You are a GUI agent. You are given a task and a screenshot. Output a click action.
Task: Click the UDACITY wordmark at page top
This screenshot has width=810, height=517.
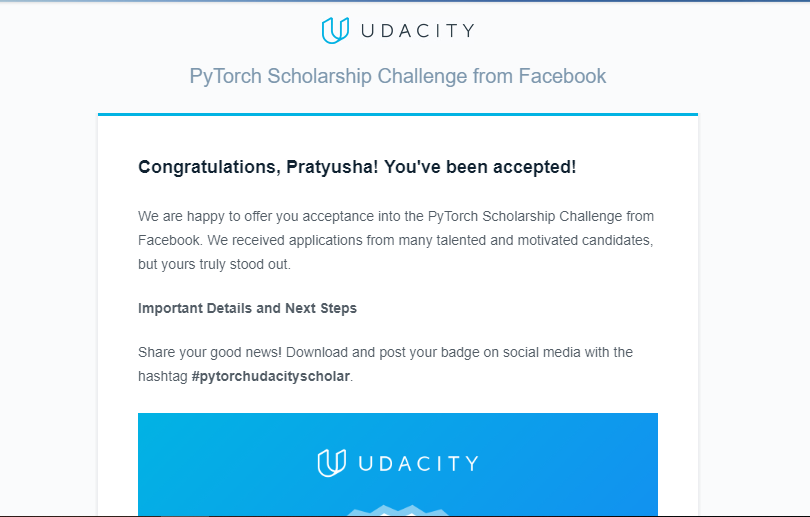pos(414,31)
